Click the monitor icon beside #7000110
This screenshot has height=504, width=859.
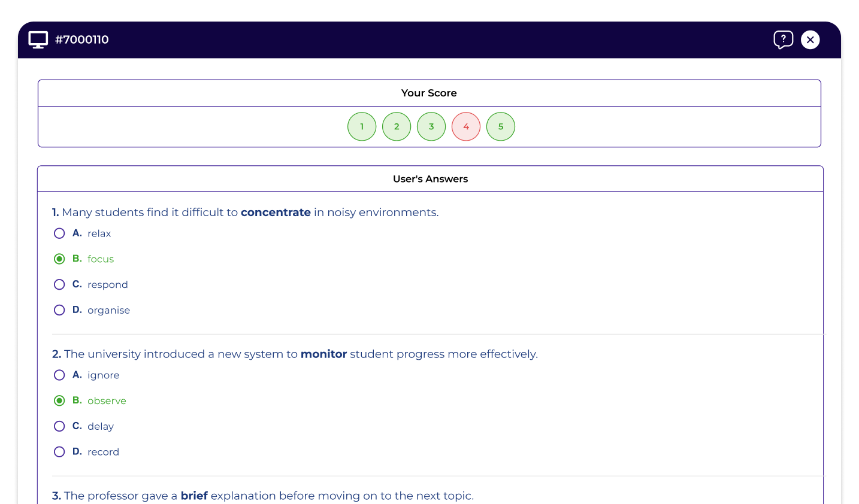[x=38, y=40]
